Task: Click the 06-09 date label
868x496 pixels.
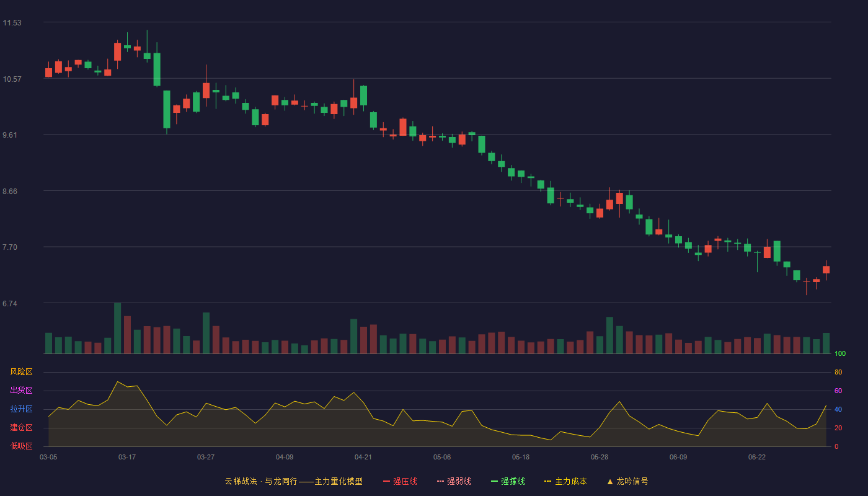Action: (x=678, y=457)
